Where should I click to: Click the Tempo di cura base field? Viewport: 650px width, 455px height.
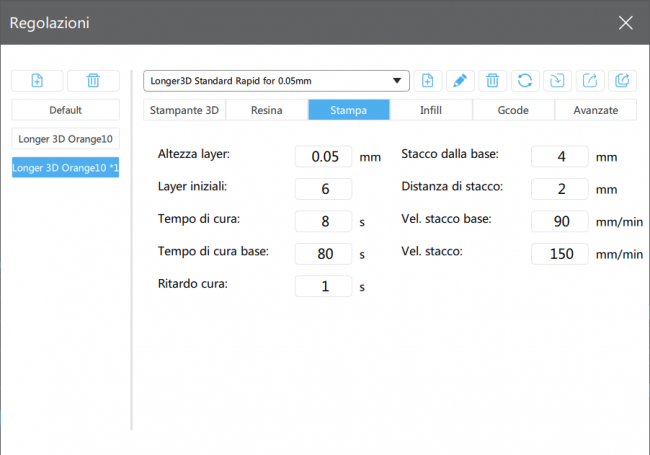[323, 253]
